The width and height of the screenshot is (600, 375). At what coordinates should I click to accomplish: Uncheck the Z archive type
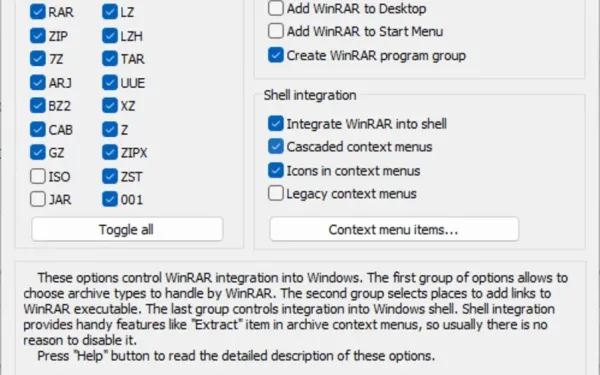click(110, 130)
